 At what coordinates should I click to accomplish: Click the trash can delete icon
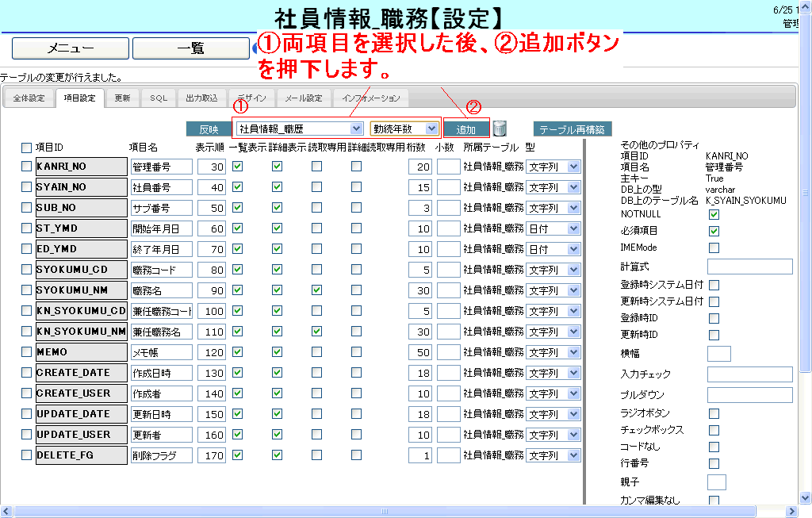(x=500, y=129)
